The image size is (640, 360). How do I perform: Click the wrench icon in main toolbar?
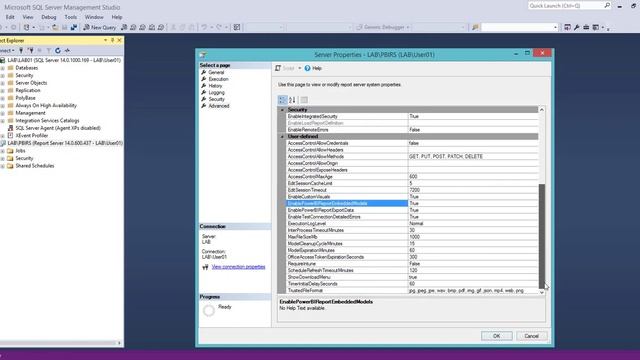pyautogui.click(x=576, y=27)
